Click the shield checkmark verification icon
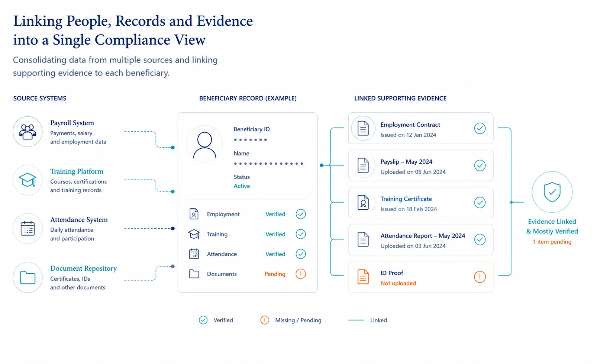The image size is (597, 364). point(552,192)
